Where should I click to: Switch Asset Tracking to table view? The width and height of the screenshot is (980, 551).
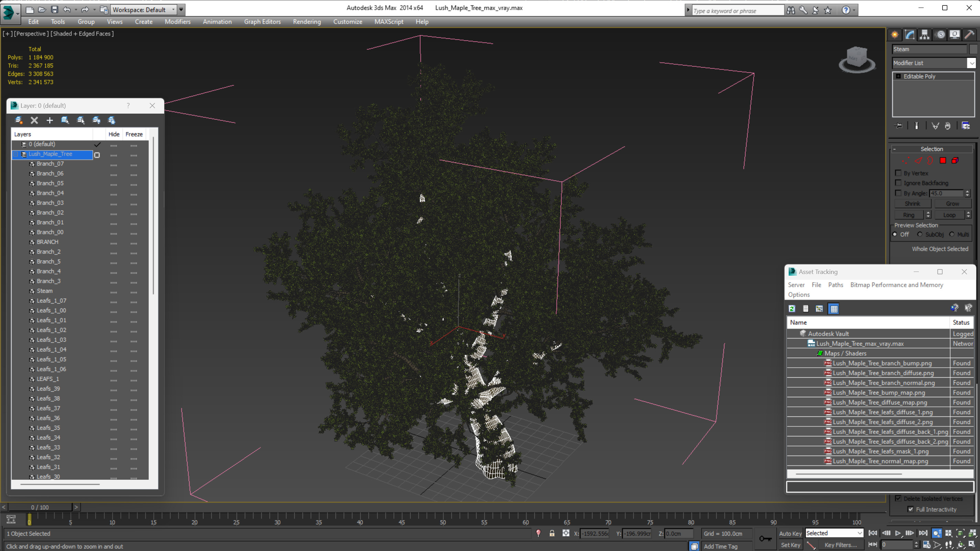(x=834, y=309)
